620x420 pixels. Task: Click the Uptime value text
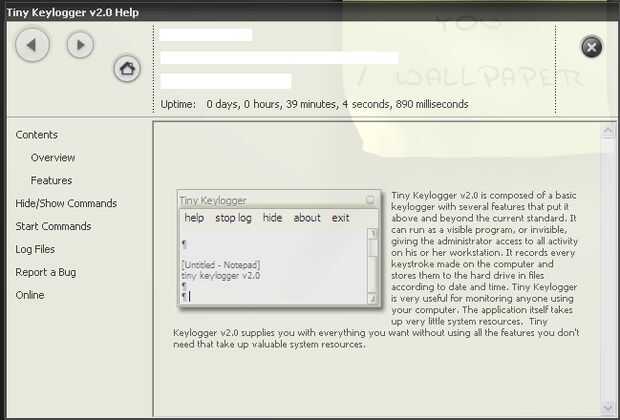click(x=337, y=104)
